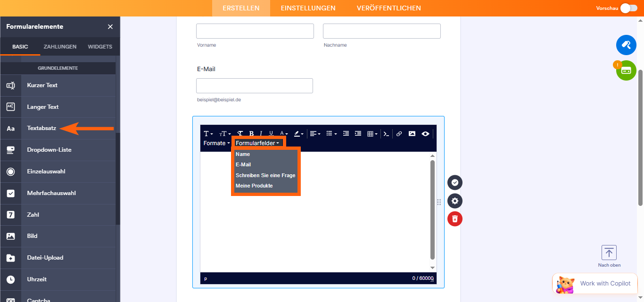Open the Formate dropdown
Image resolution: width=644 pixels, height=302 pixels.
216,143
